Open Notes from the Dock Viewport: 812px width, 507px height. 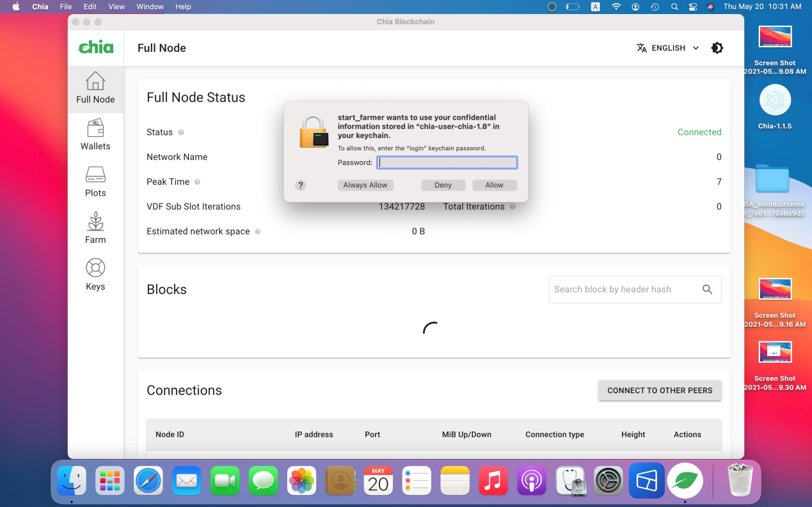pos(455,480)
